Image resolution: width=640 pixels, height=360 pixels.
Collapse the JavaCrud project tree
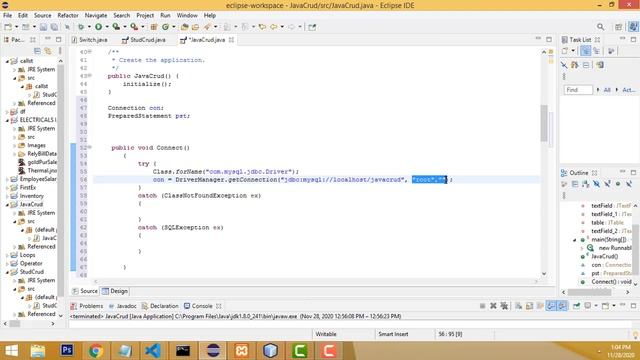(7, 204)
